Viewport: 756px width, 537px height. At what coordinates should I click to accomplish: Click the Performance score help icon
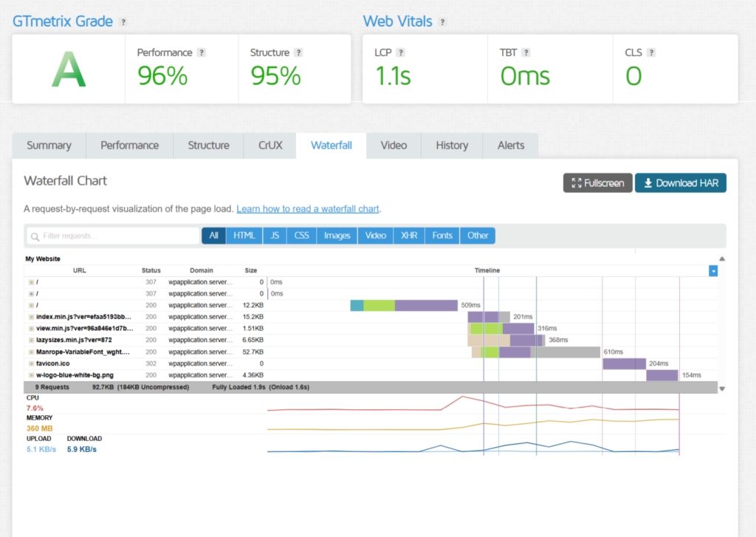pos(202,52)
